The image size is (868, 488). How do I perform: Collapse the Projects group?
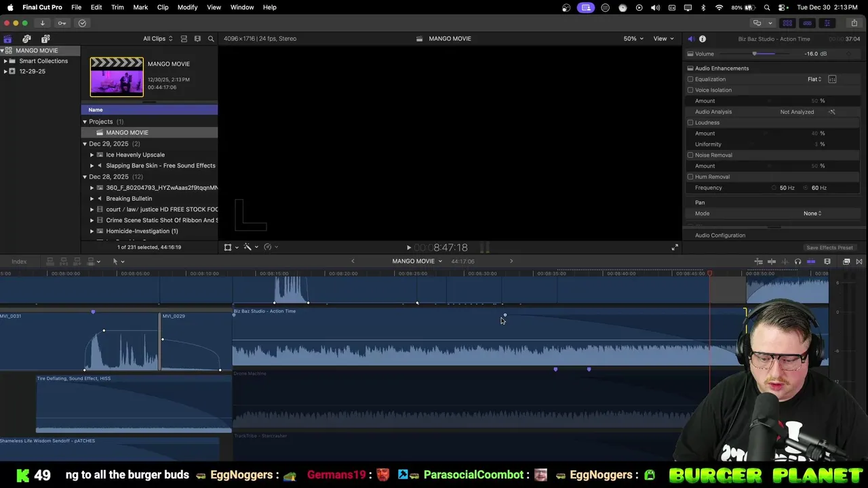click(85, 122)
